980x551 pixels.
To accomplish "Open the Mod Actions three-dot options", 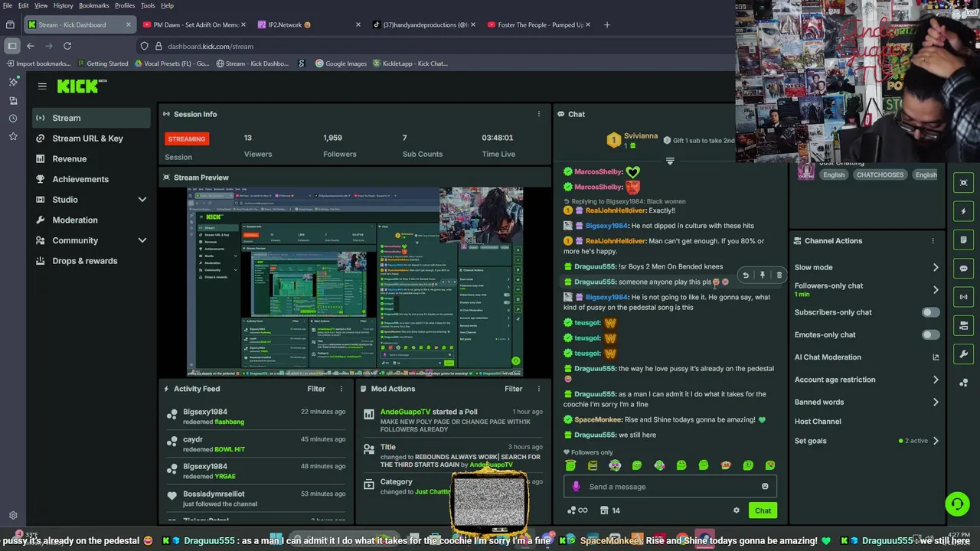I will (x=538, y=389).
